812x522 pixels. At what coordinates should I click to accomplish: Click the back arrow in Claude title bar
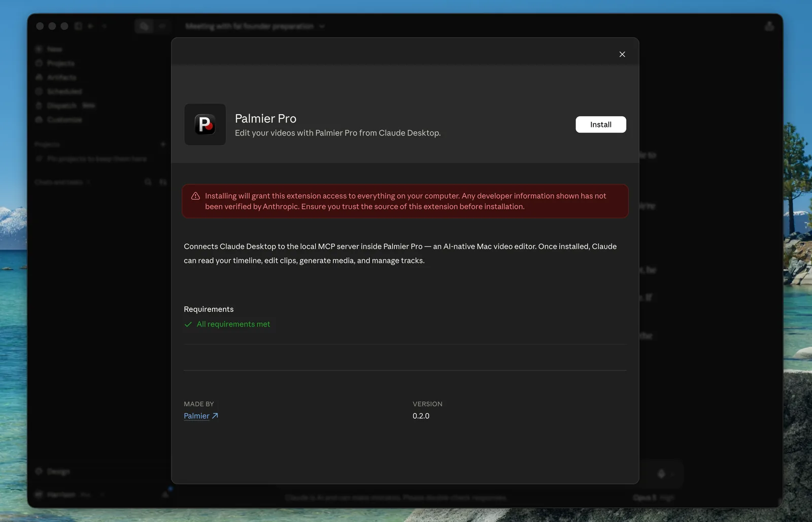tap(90, 26)
